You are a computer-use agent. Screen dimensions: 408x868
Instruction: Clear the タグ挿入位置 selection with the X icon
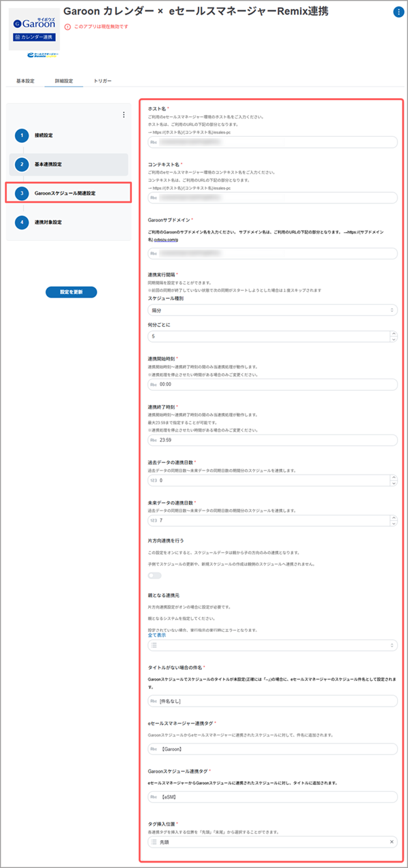[392, 842]
